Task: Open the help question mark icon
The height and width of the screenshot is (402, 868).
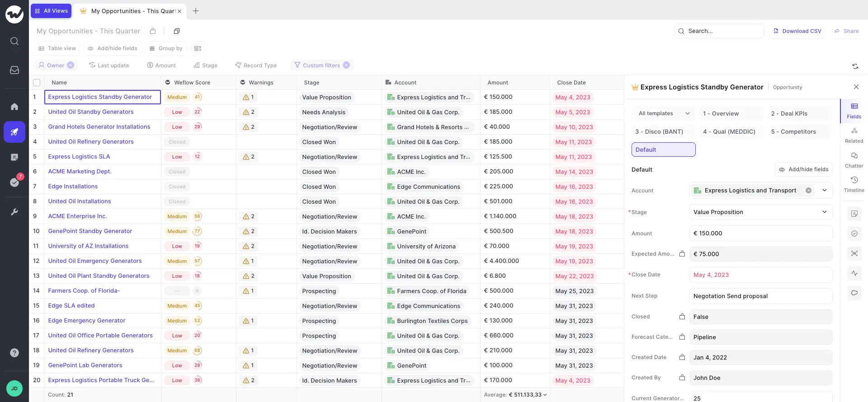Action: pos(14,353)
